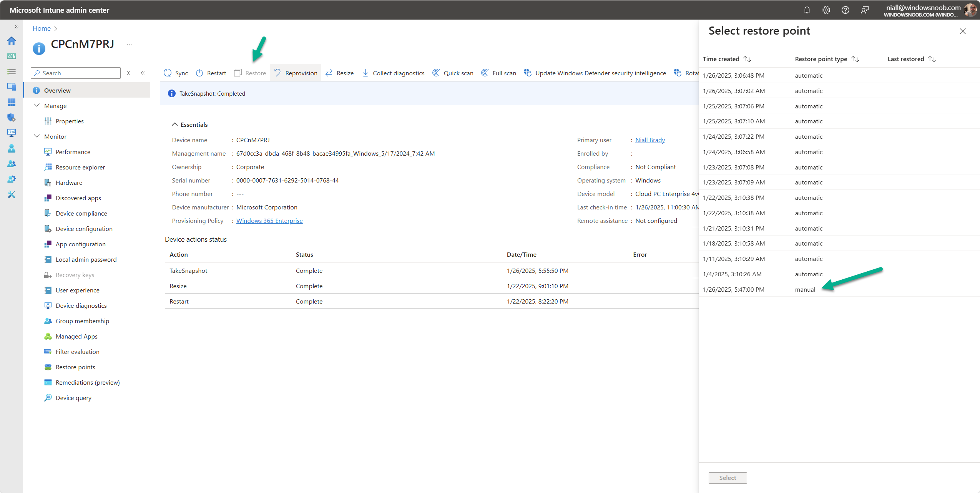Open Devices icon in left rail
This screenshot has height=493, width=980.
[12, 87]
